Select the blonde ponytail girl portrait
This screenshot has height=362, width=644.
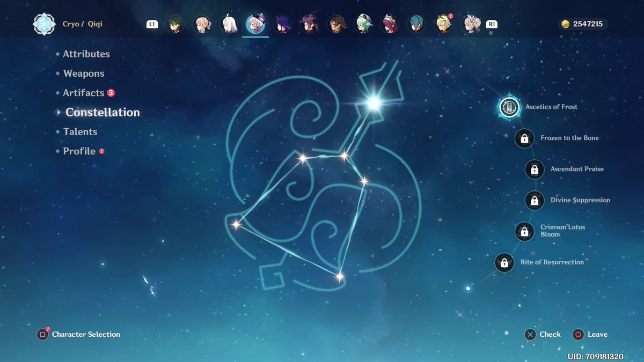coord(202,24)
